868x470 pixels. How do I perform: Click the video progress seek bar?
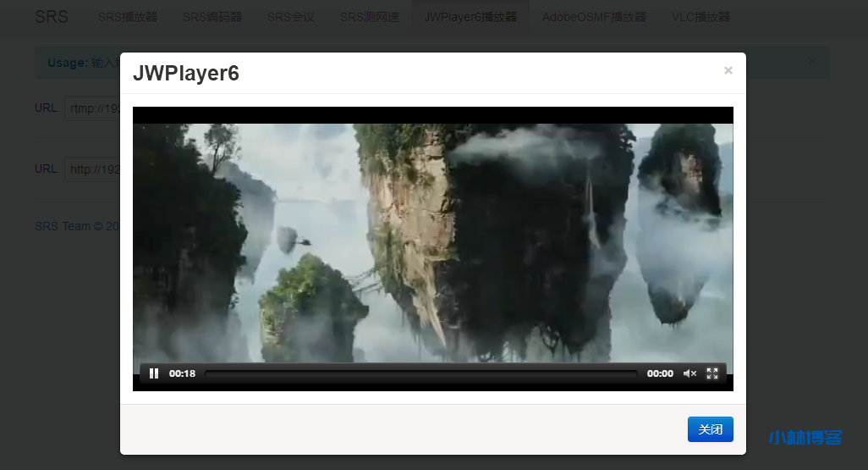coord(420,373)
